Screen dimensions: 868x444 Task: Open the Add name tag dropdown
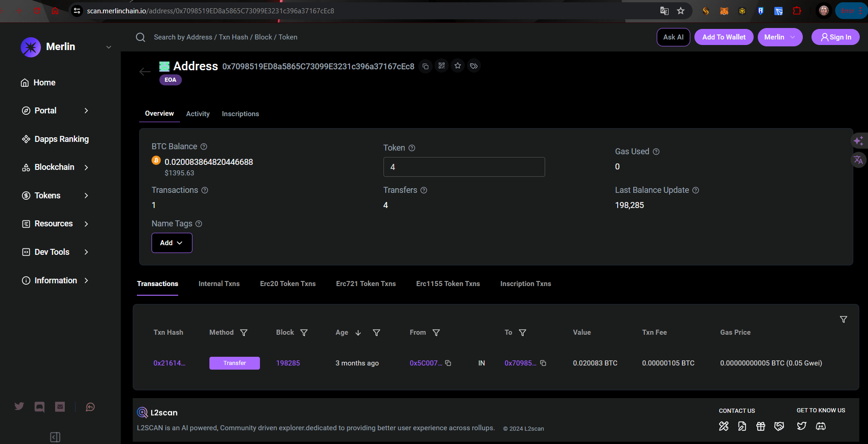pyautogui.click(x=172, y=243)
